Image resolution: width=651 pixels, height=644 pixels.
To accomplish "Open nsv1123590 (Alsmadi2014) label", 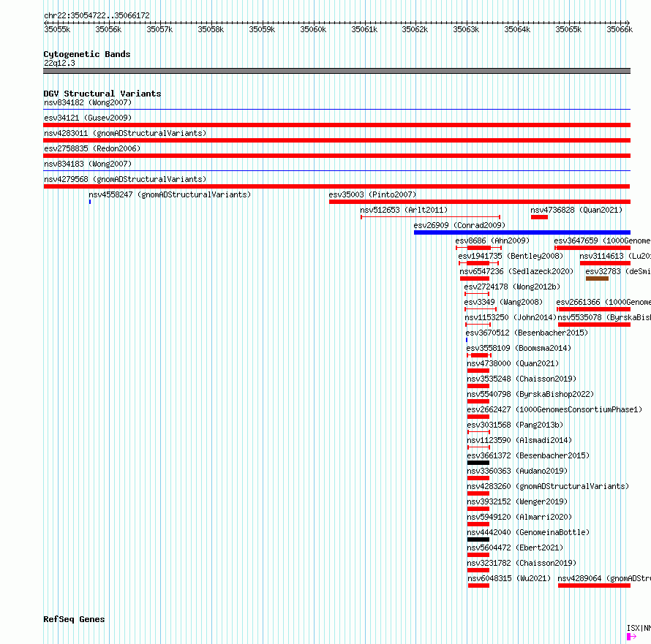I will click(519, 440).
